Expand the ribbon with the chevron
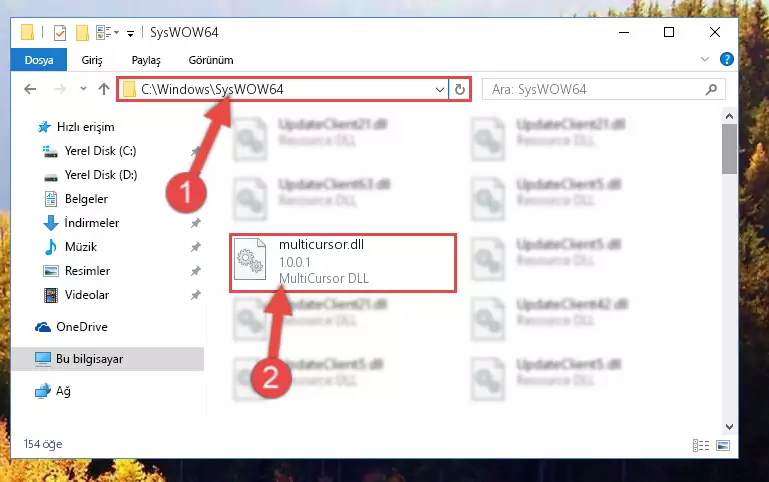The image size is (769, 482). (705, 59)
